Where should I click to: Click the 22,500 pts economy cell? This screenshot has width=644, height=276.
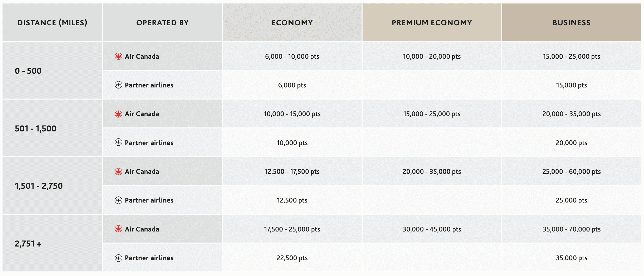click(x=292, y=258)
